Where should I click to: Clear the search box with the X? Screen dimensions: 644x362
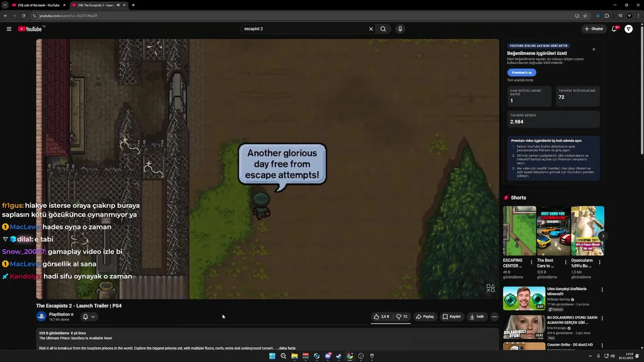(371, 29)
